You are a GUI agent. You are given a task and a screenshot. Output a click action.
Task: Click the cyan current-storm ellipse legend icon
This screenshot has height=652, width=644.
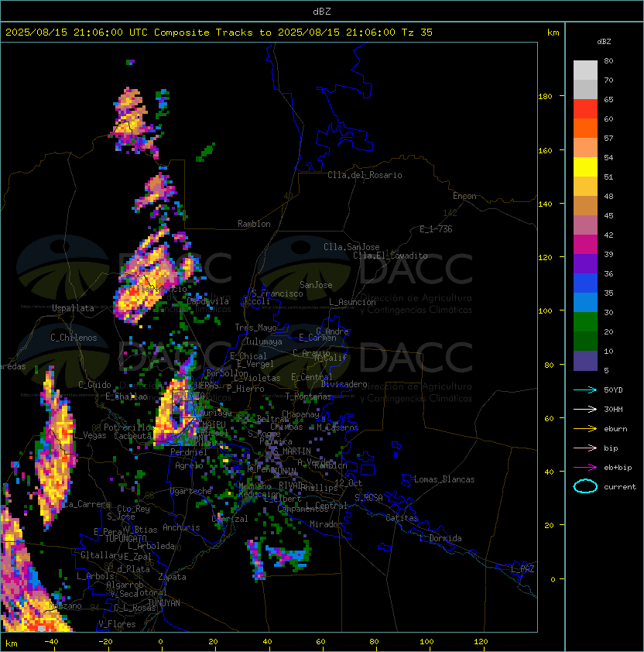585,486
